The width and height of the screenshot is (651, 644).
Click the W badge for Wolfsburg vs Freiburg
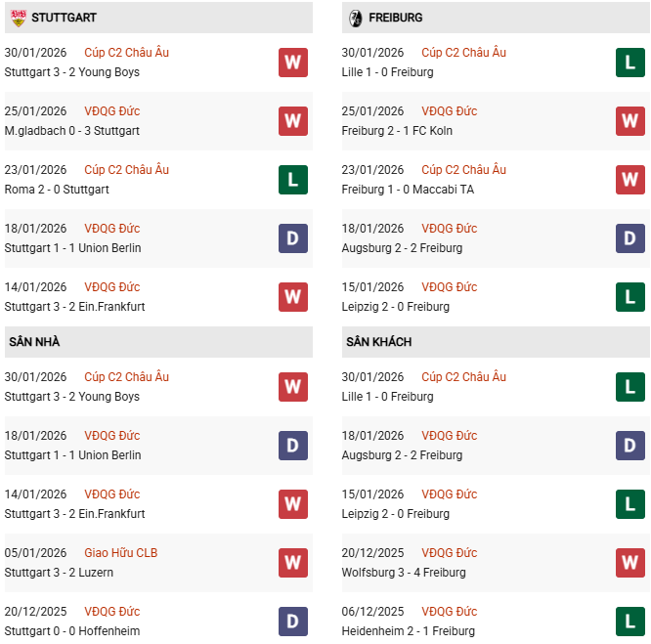629,563
